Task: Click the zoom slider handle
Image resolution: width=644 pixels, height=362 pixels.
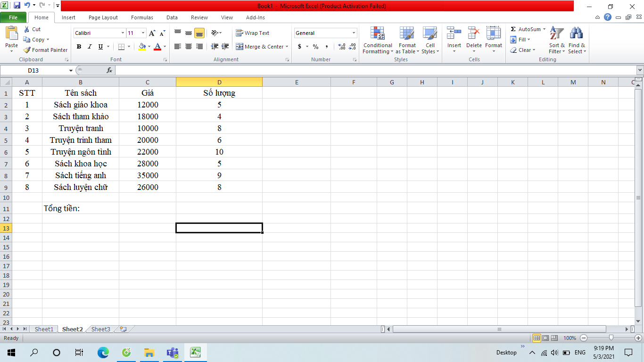Action: 611,338
